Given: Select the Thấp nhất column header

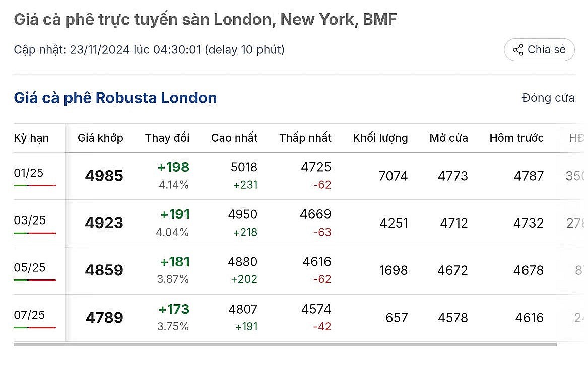Looking at the screenshot, I should click(x=305, y=138).
